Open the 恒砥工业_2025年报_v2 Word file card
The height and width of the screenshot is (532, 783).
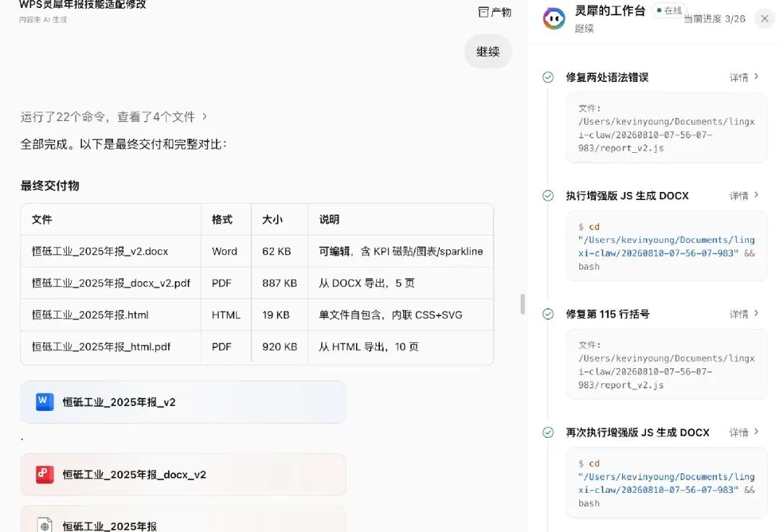tap(183, 402)
